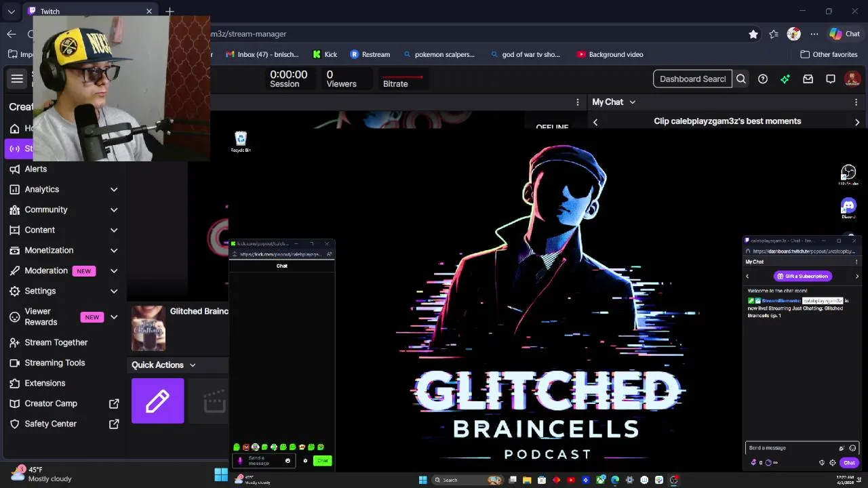This screenshot has width=868, height=488.
Task: Open the Twitch dashboard hamburger menu
Action: 17,79
